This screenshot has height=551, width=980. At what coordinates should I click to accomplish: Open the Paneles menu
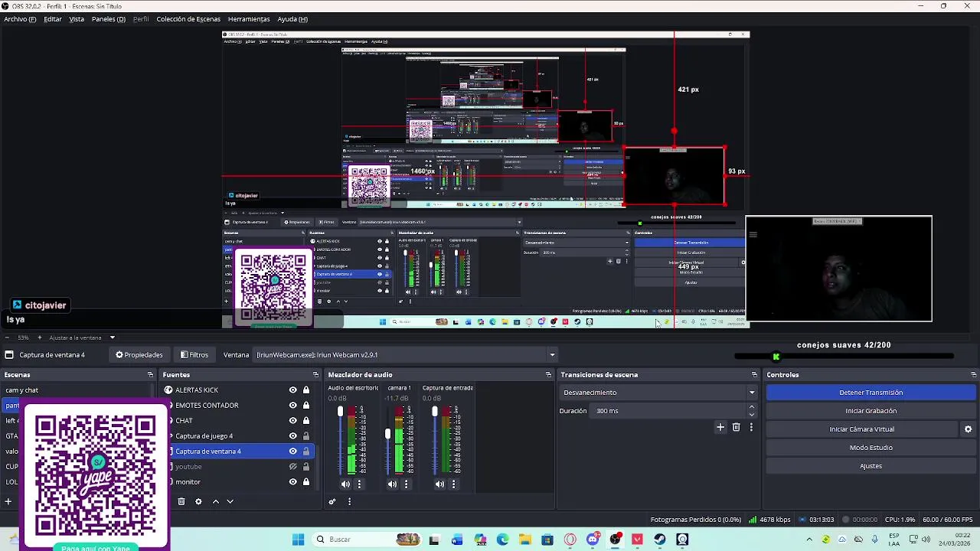109,19
